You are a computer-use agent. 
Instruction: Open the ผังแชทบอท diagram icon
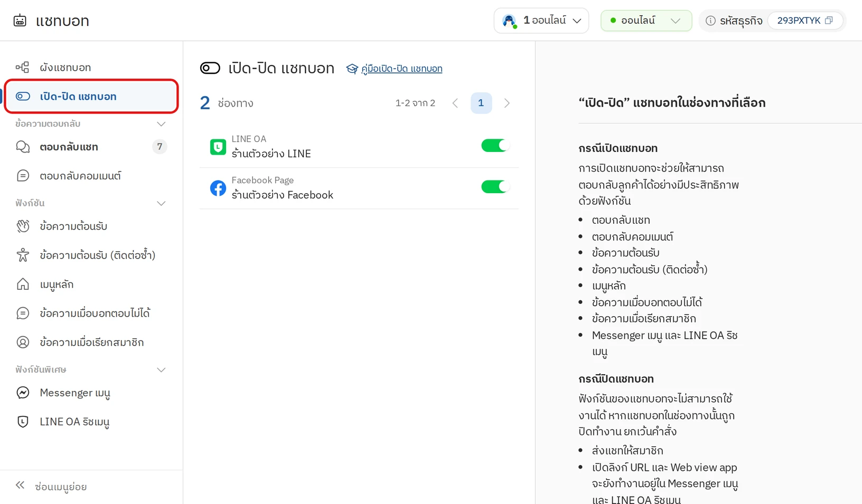pyautogui.click(x=23, y=67)
